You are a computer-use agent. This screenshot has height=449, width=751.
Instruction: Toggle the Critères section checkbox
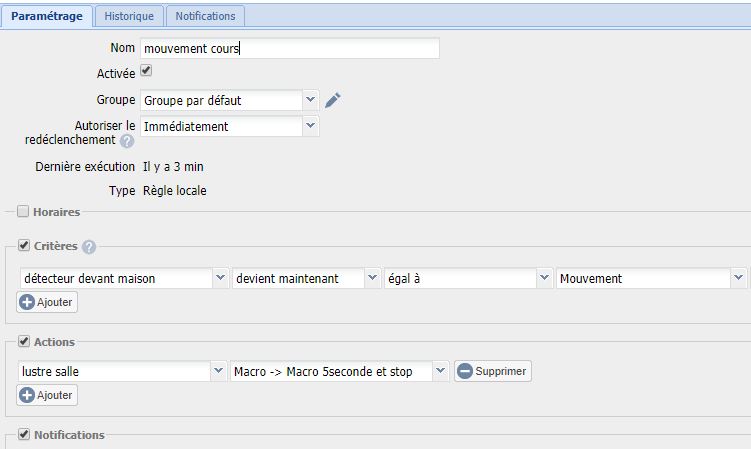click(x=24, y=246)
